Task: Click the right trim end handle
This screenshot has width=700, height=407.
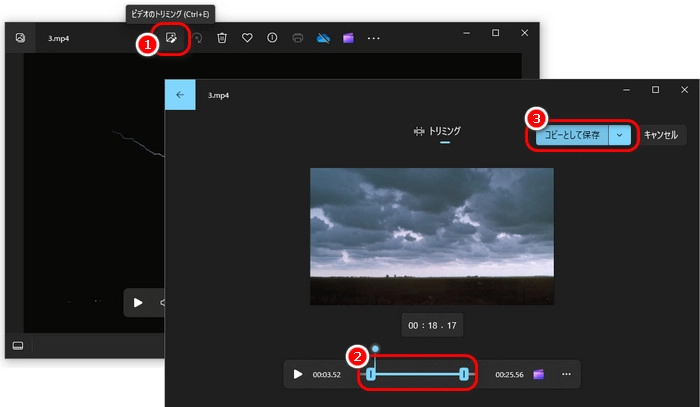Action: point(464,374)
